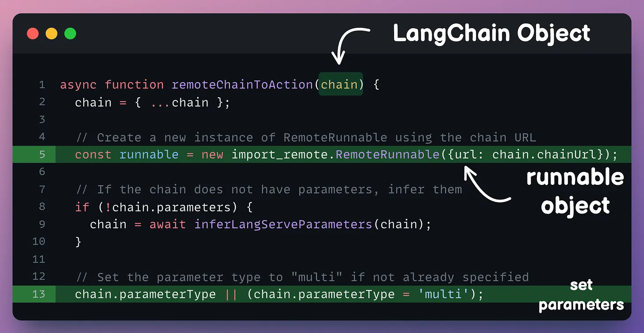
Task: Click the "LangChain Object" annotation label
Action: tap(491, 34)
